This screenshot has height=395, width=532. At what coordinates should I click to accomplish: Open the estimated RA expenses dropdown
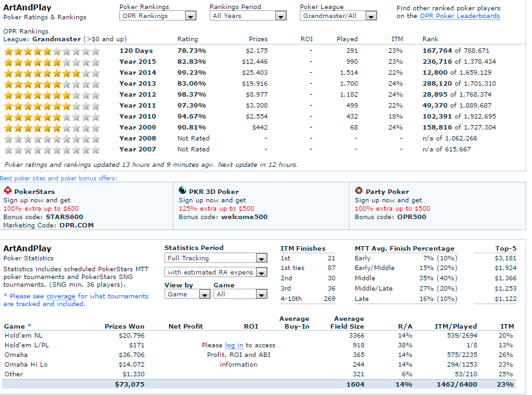[x=216, y=272]
